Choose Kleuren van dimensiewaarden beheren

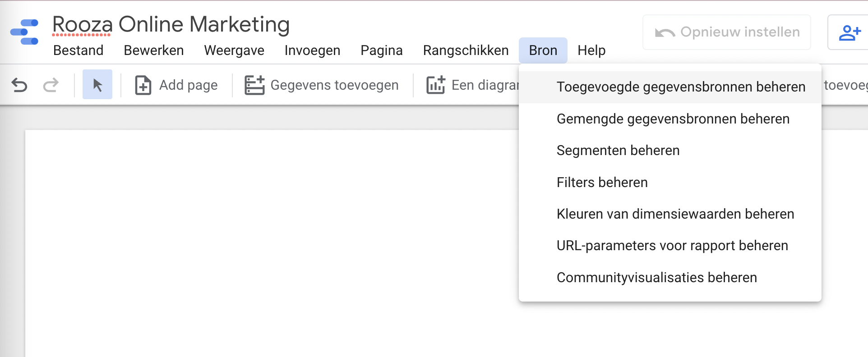tap(670, 214)
